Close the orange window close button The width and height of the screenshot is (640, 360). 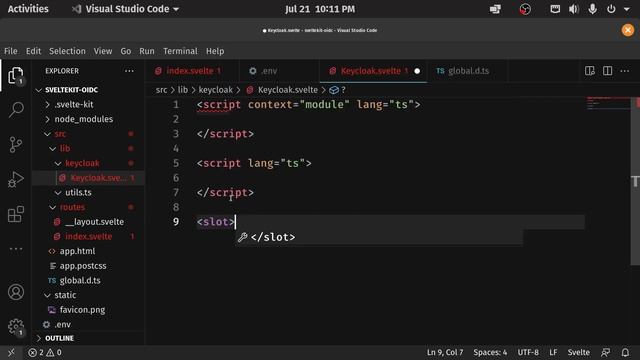point(628,30)
